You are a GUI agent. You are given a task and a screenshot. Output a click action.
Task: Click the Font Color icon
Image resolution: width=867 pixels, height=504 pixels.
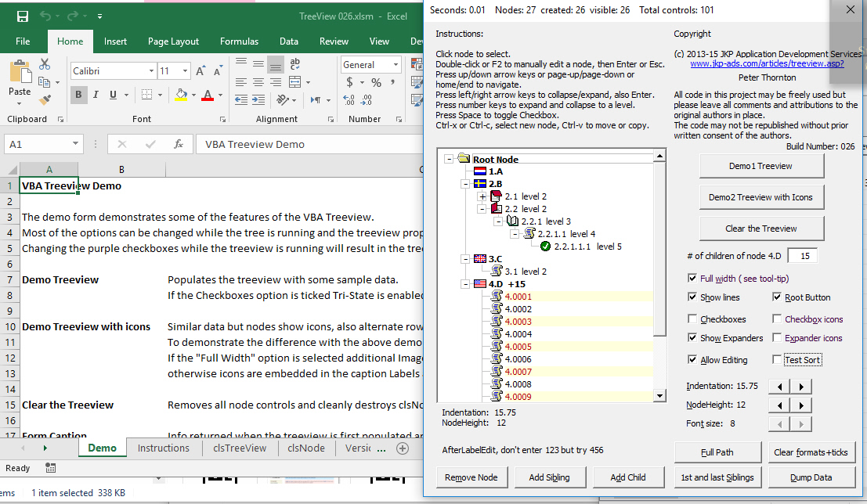click(x=208, y=94)
